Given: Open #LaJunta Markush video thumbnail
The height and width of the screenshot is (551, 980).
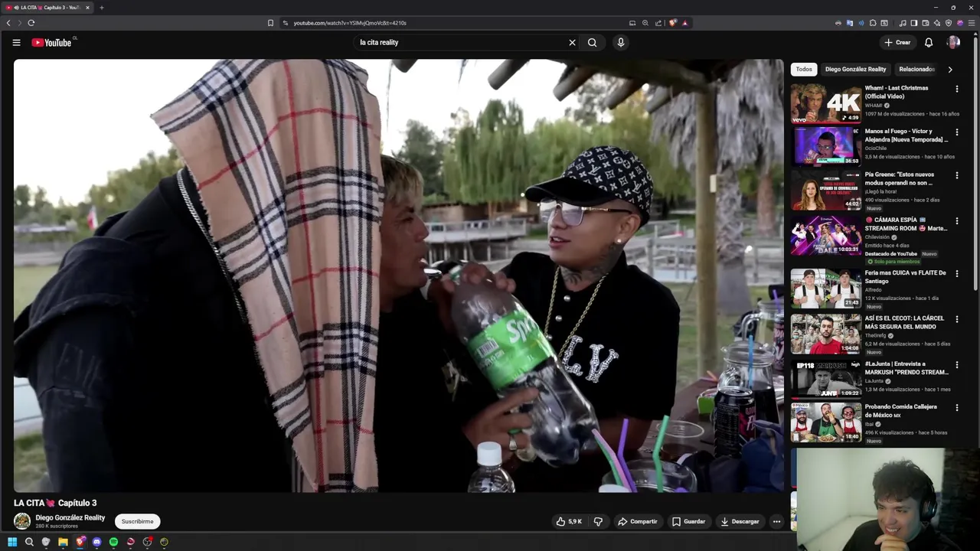Looking at the screenshot, I should coord(826,378).
